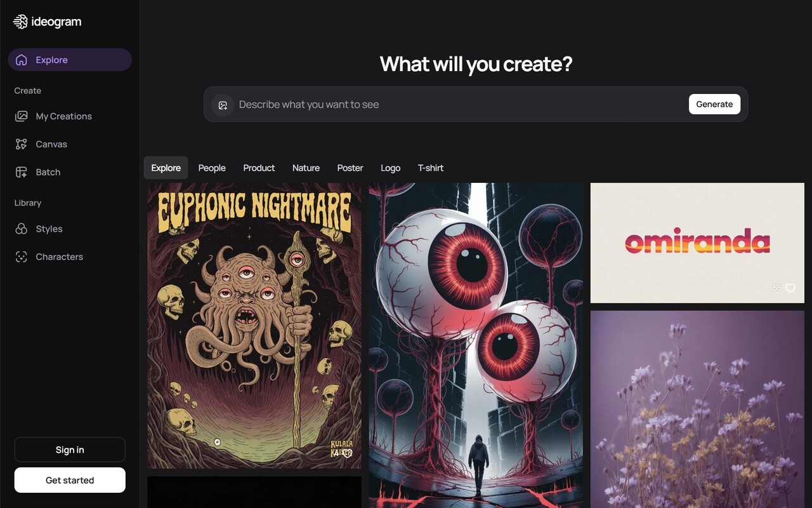This screenshot has width=812, height=508.
Task: Select the Nature category tab
Action: coord(306,168)
